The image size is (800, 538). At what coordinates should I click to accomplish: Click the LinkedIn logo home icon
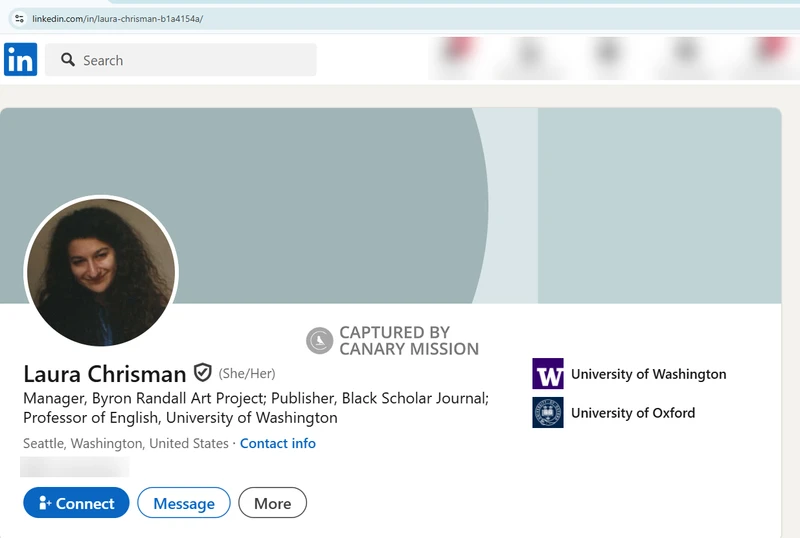click(20, 60)
